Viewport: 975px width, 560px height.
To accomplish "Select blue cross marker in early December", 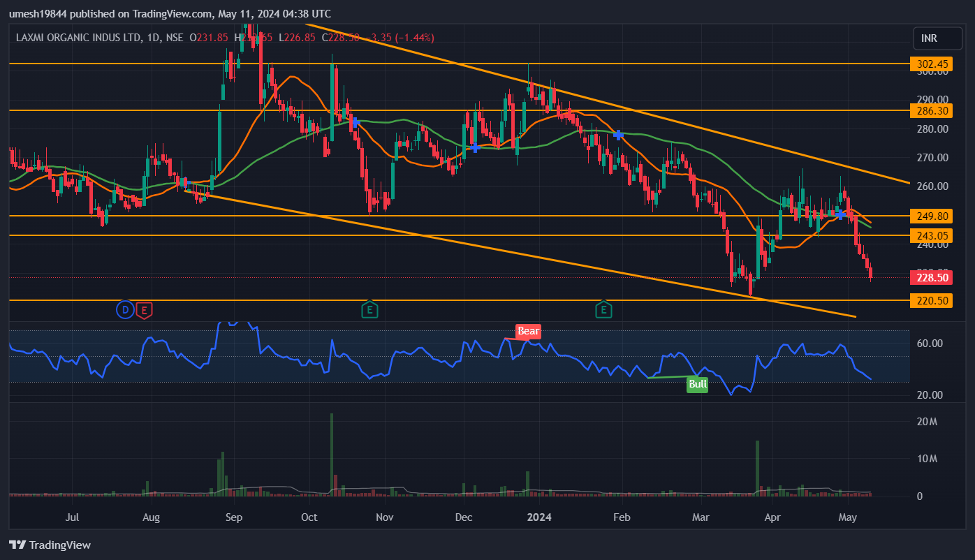I will tap(475, 147).
